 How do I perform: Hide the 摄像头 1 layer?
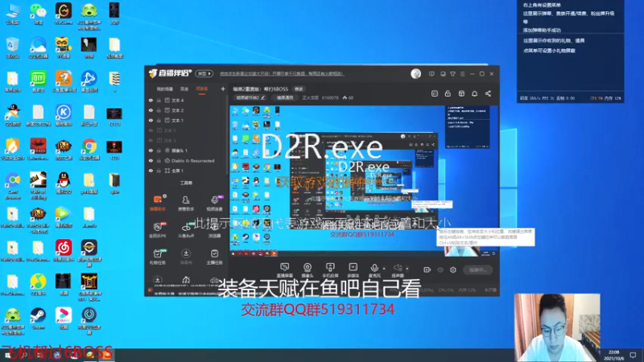pyautogui.click(x=151, y=150)
